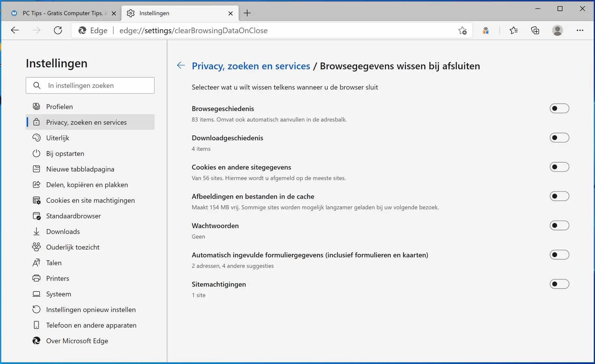Click the address bar URL text
The height and width of the screenshot is (364, 595).
click(x=193, y=31)
